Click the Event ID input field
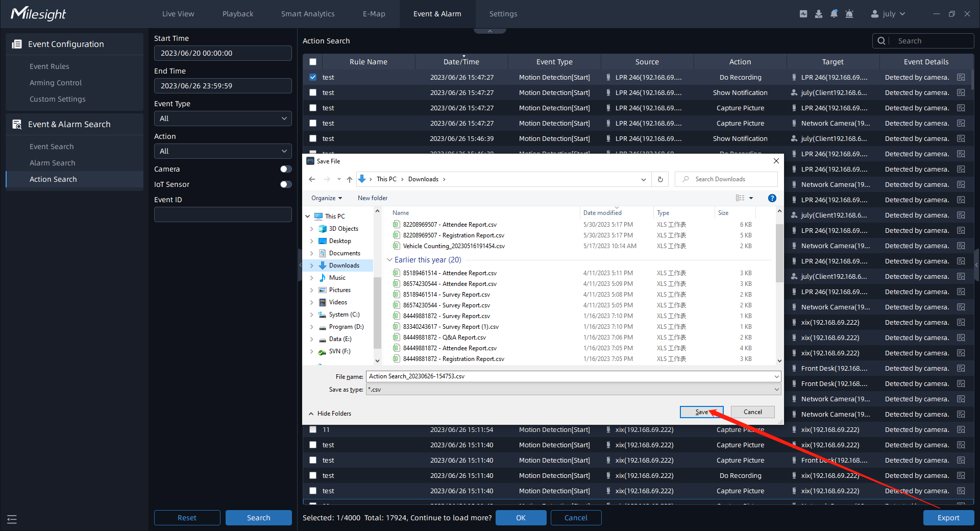980x531 pixels. coord(223,214)
